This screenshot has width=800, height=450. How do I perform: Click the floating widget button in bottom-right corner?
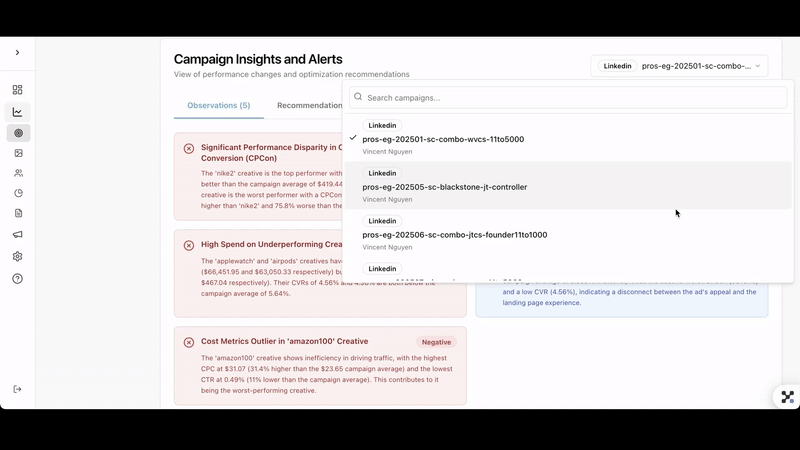787,397
